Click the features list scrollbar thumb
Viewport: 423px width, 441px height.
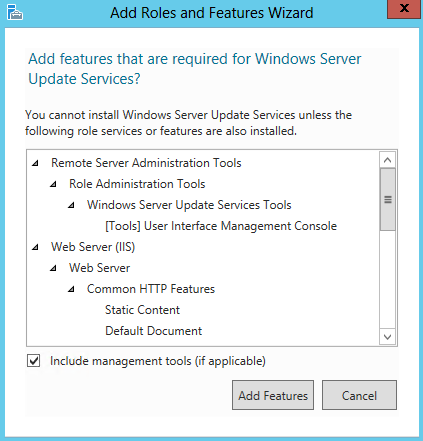point(387,199)
